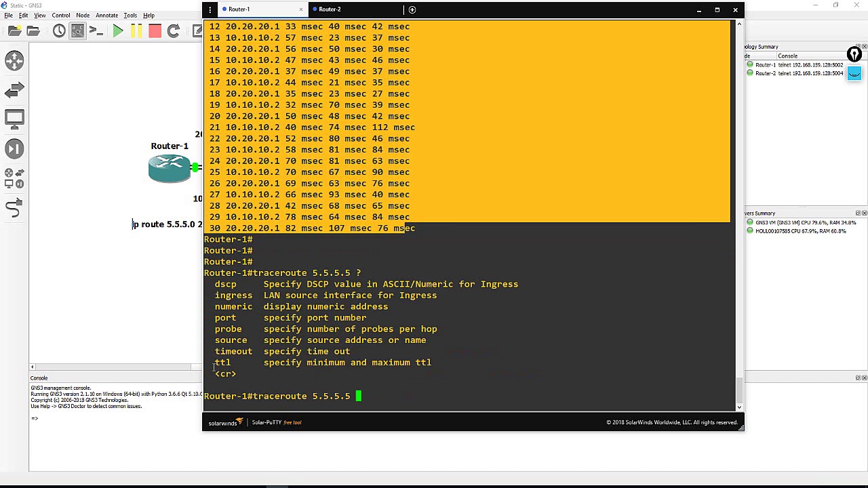The height and width of the screenshot is (488, 868).
Task: Select Router-1 node on the canvas
Action: point(170,168)
